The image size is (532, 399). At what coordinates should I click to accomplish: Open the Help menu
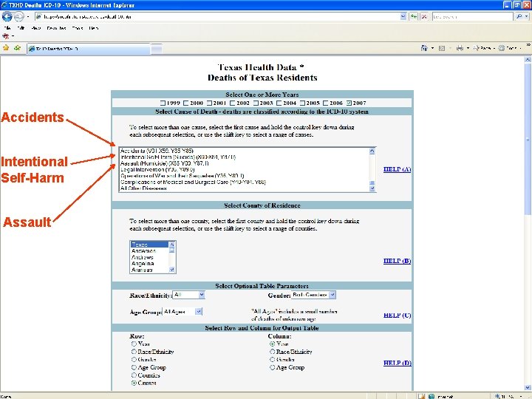[94, 28]
